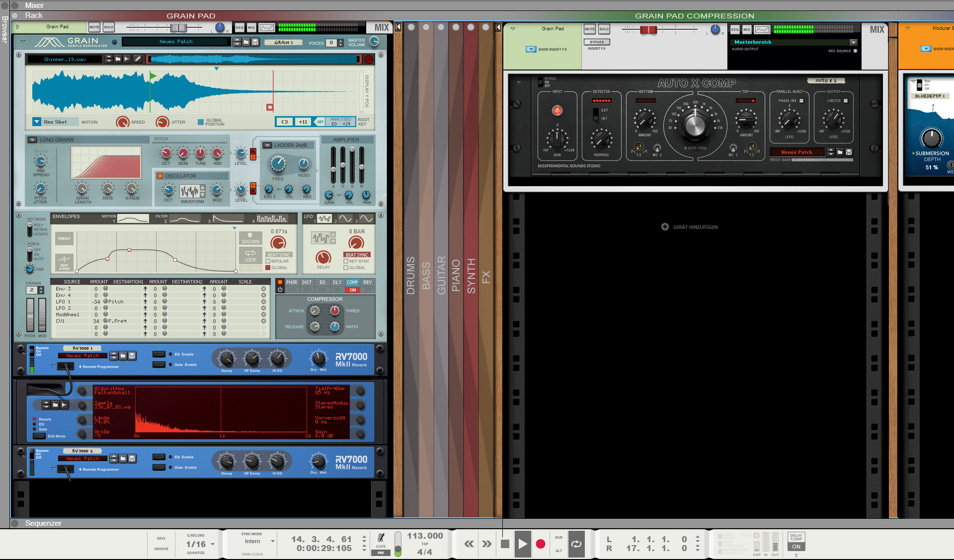954x560 pixels.
Task: Stop playback with the Stop button
Action: 505,544
